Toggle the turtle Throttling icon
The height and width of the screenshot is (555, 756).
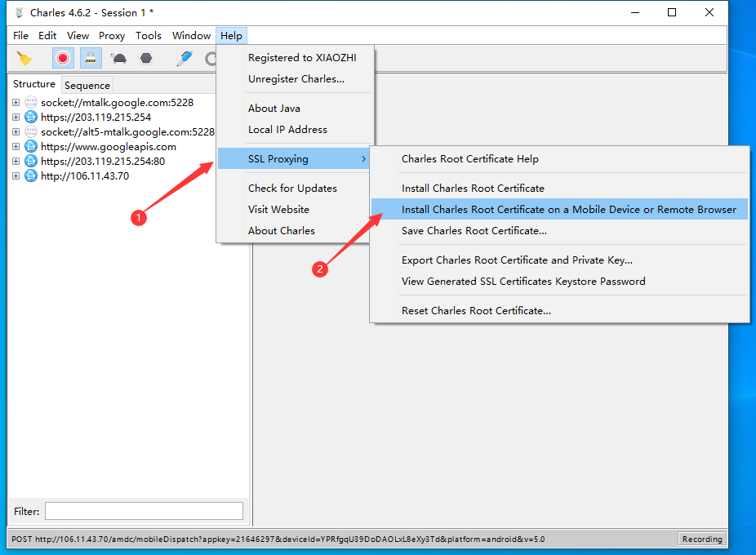118,58
